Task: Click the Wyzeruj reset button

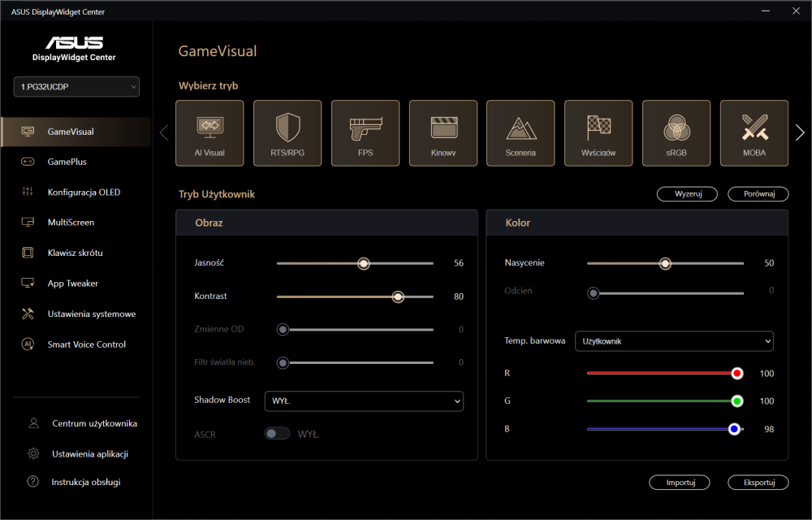Action: tap(687, 193)
